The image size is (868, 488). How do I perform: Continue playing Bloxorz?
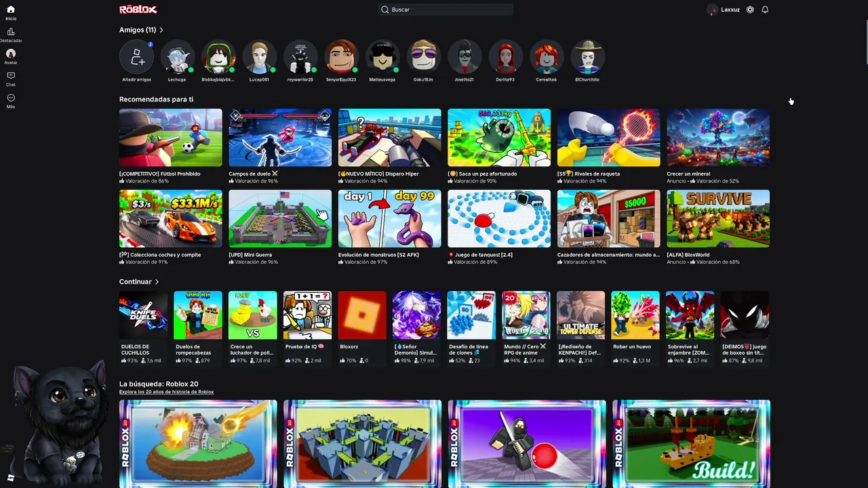362,315
